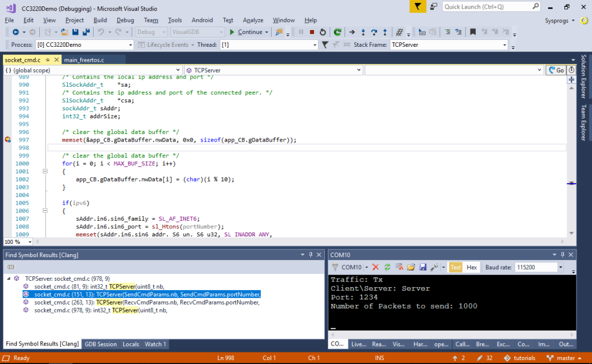Open serial port settings wrench icon in COM10 panel
Image resolution: width=592 pixels, height=364 pixels.
pyautogui.click(x=434, y=266)
